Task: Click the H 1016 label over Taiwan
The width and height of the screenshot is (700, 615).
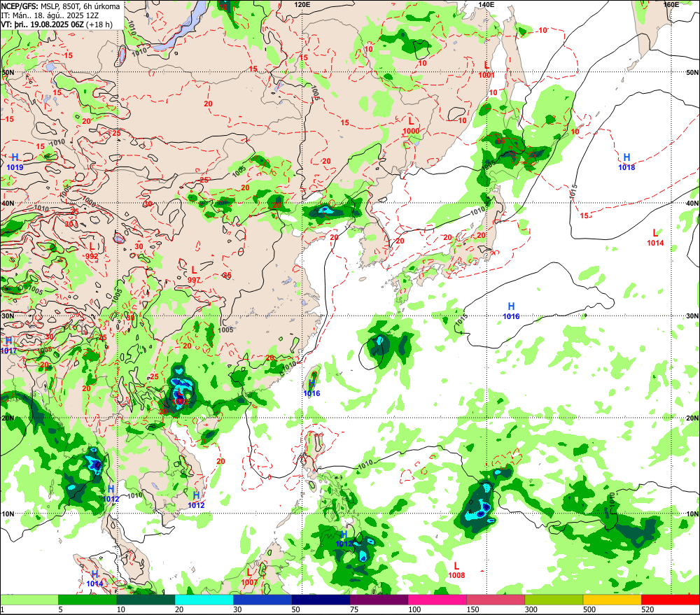Action: point(311,388)
